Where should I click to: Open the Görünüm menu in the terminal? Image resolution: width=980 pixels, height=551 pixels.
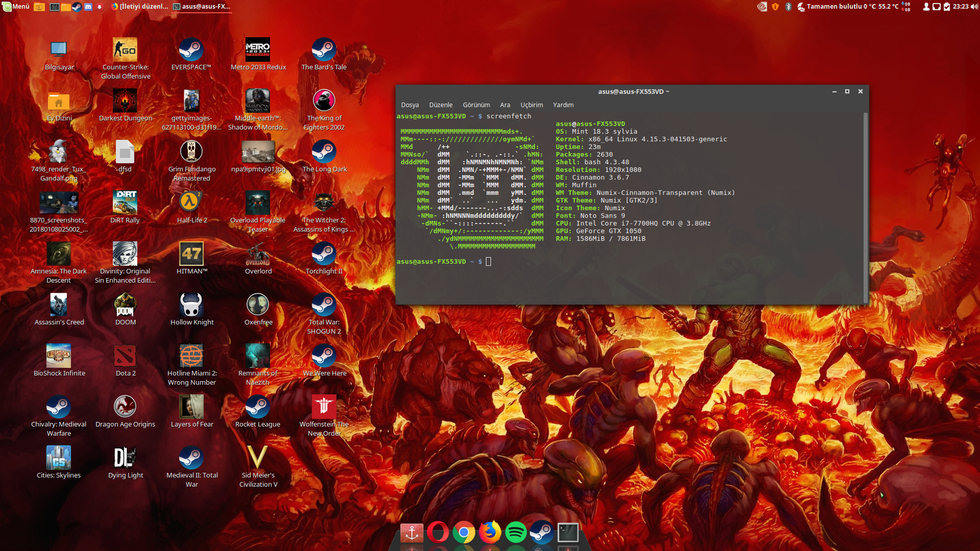476,105
